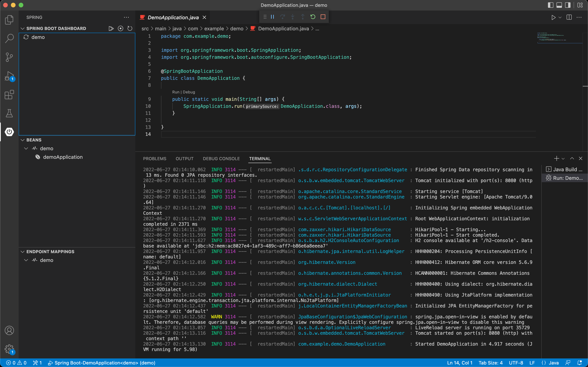This screenshot has width=588, height=367.
Task: Open the Source Control view
Action: point(9,57)
